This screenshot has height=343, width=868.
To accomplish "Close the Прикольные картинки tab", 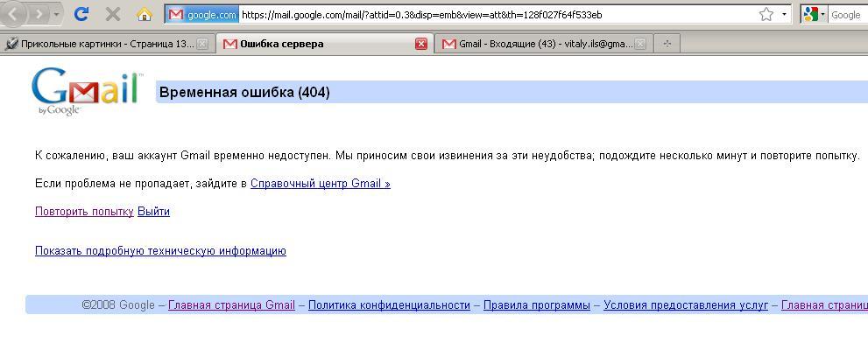I will point(202,45).
